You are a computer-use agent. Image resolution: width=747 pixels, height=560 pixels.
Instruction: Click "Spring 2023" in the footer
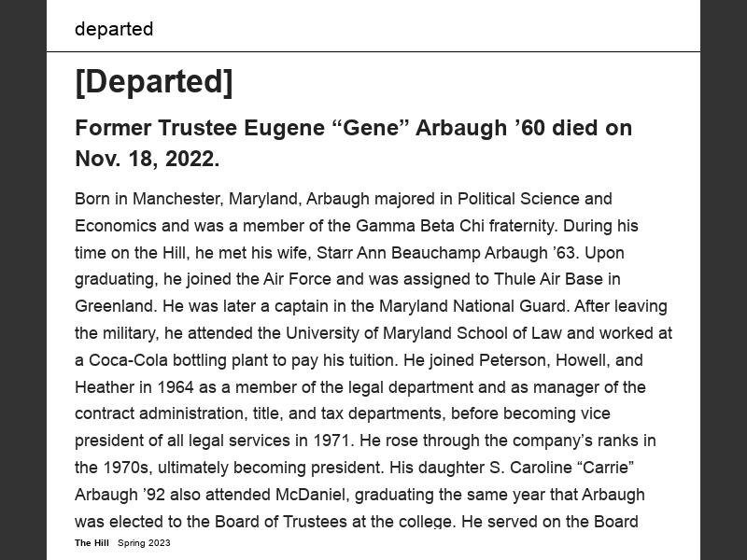tap(144, 543)
